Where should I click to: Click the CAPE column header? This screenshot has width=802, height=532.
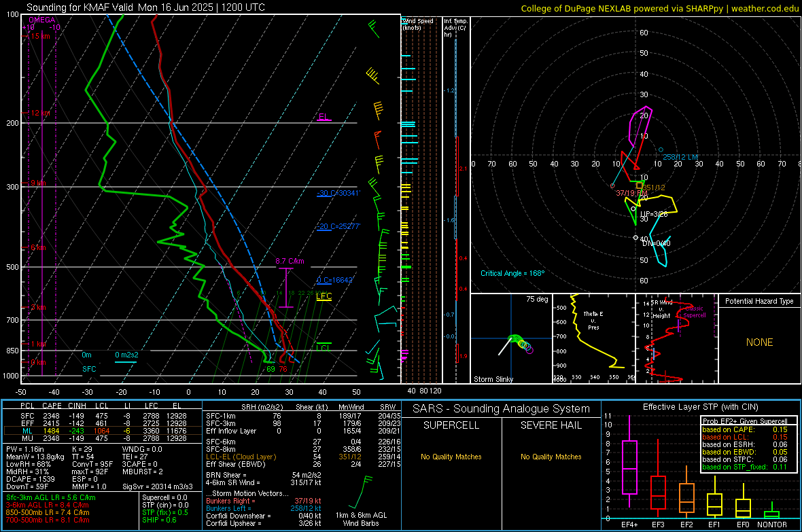(x=52, y=406)
